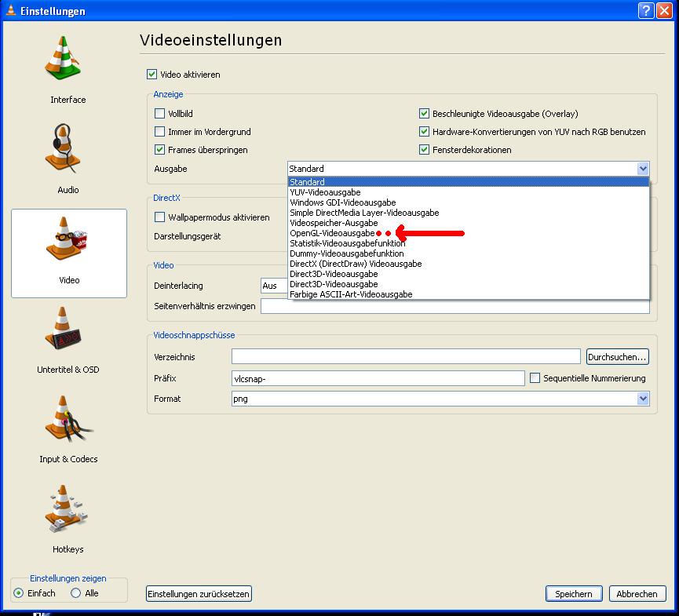Choose Videospeicher-Ausgabe option
This screenshot has height=616, width=679.
(469, 223)
